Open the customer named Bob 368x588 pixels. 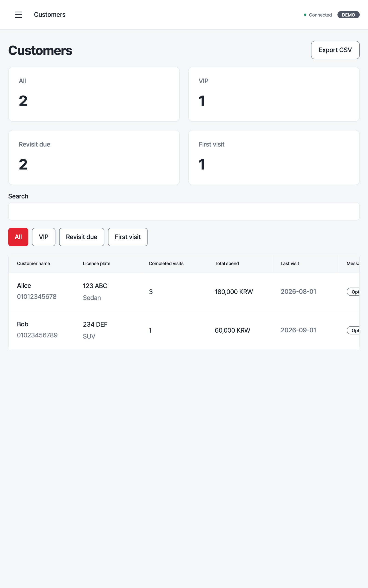tap(23, 324)
